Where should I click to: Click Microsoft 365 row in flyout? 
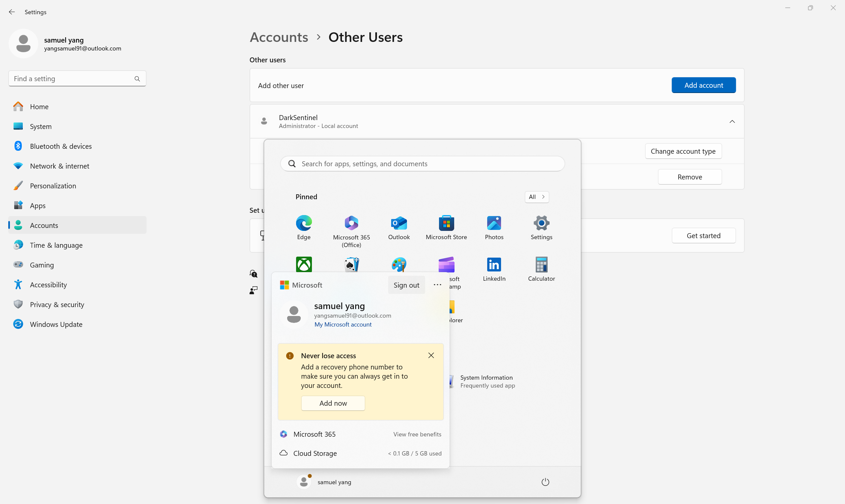[x=360, y=434]
